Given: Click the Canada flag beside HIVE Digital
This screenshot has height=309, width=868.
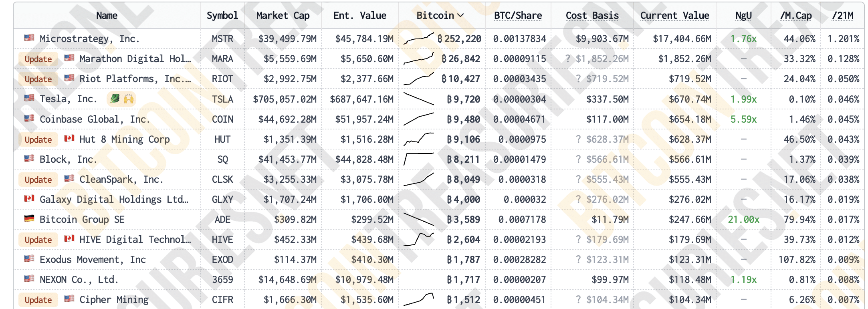Looking at the screenshot, I should pyautogui.click(x=69, y=238).
